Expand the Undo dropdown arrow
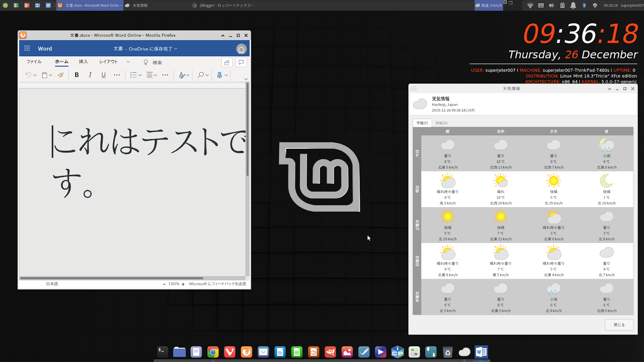The height and width of the screenshot is (362, 644). [x=35, y=75]
